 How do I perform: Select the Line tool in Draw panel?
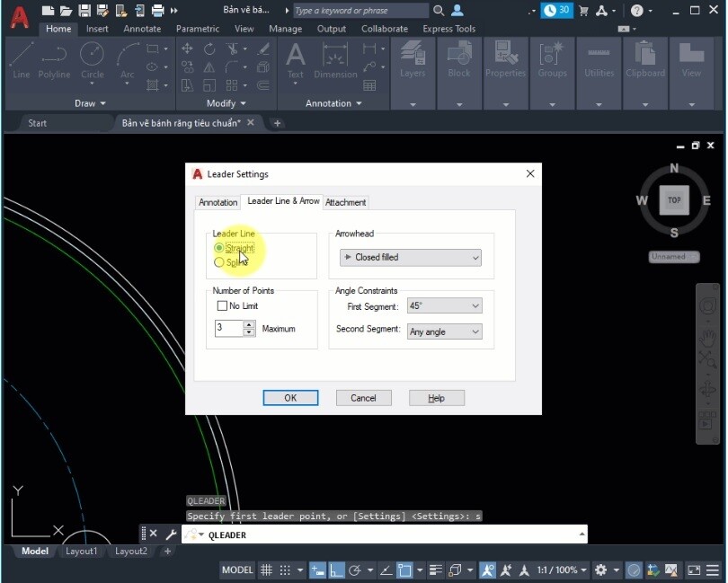click(22, 60)
